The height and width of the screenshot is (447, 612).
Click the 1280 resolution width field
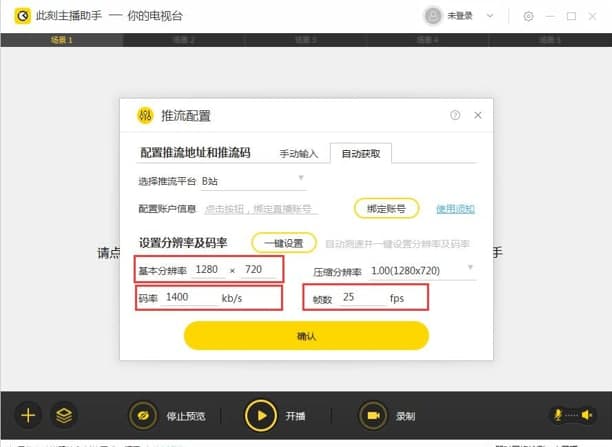coord(208,270)
